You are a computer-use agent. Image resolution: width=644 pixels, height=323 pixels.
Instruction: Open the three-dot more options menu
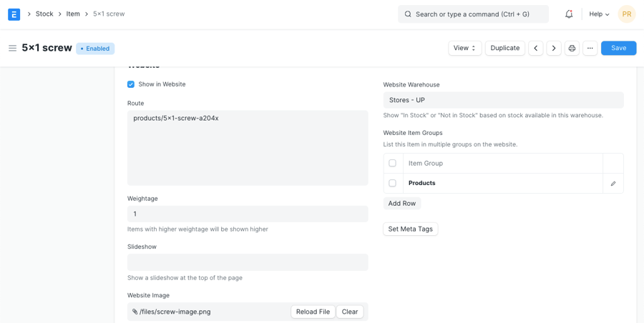[x=590, y=49]
